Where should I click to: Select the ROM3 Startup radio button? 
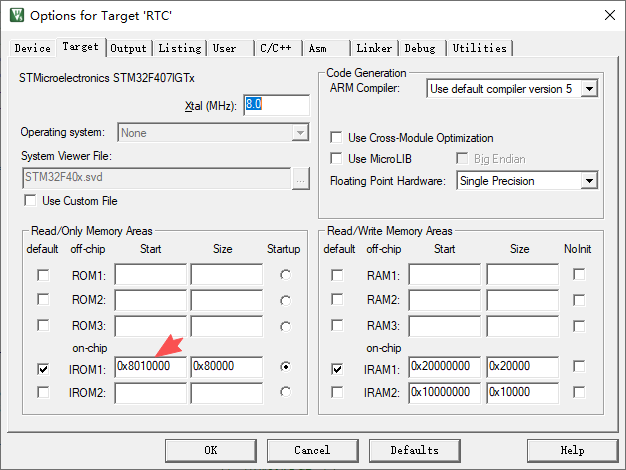pyautogui.click(x=285, y=326)
